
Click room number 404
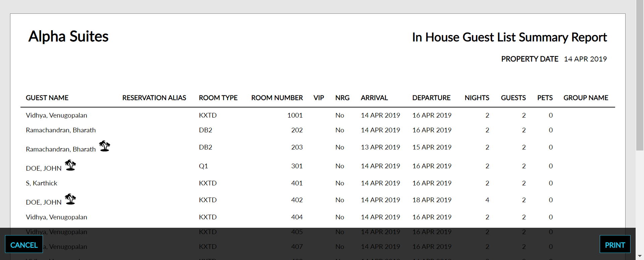(297, 217)
